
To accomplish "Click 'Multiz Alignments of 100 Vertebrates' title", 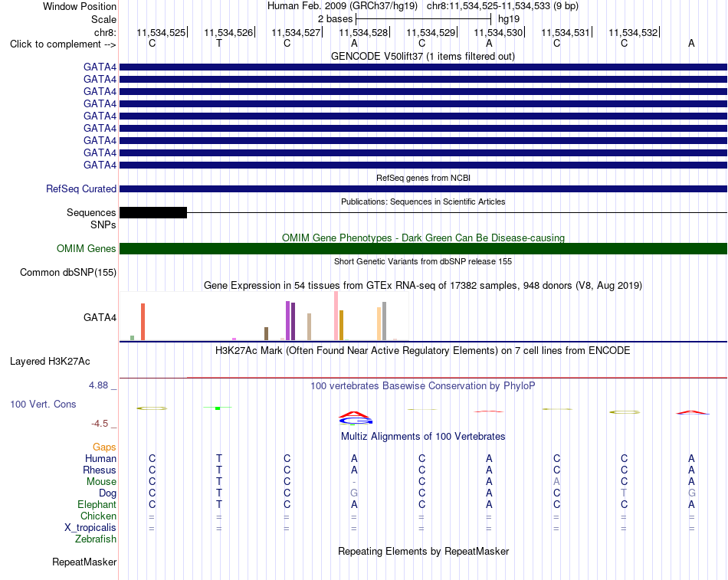I will coord(423,437).
